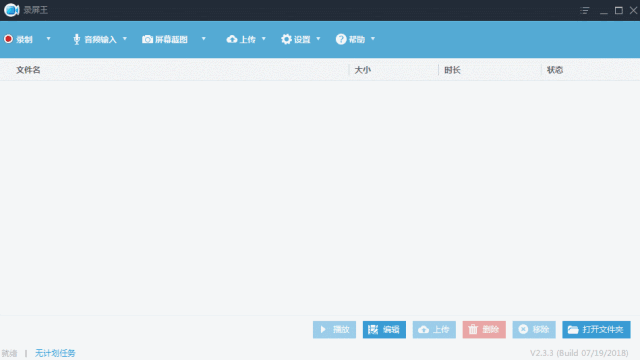The width and height of the screenshot is (640, 360).
Task: Click the 上传 label in top toolbar
Action: [x=247, y=40]
